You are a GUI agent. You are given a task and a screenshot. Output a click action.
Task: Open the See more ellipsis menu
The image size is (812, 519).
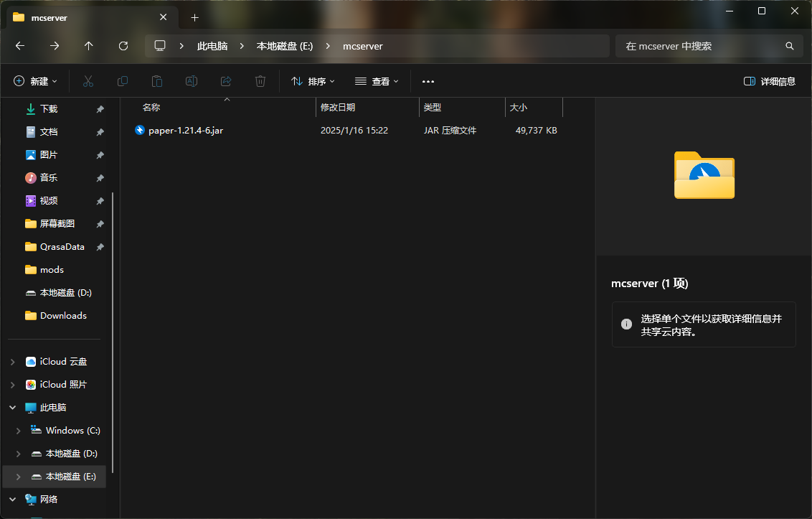(428, 82)
